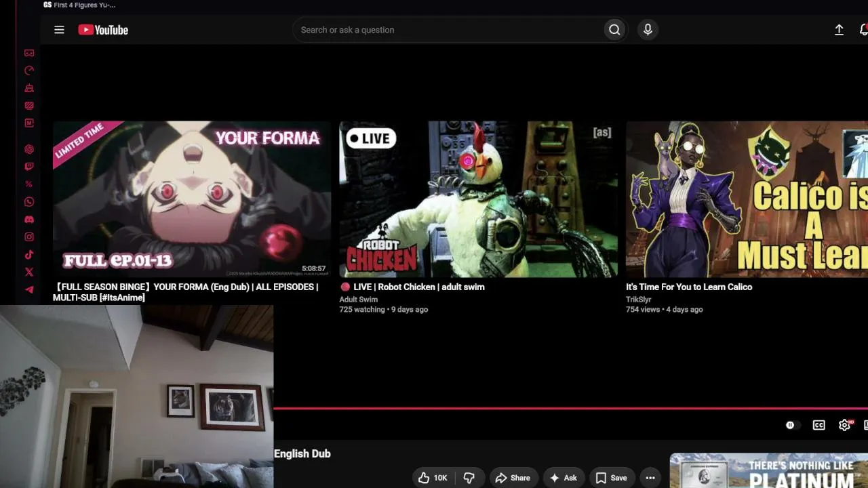The width and height of the screenshot is (868, 488).
Task: Open ChatGPT from the browser sidebar
Action: [x=29, y=149]
